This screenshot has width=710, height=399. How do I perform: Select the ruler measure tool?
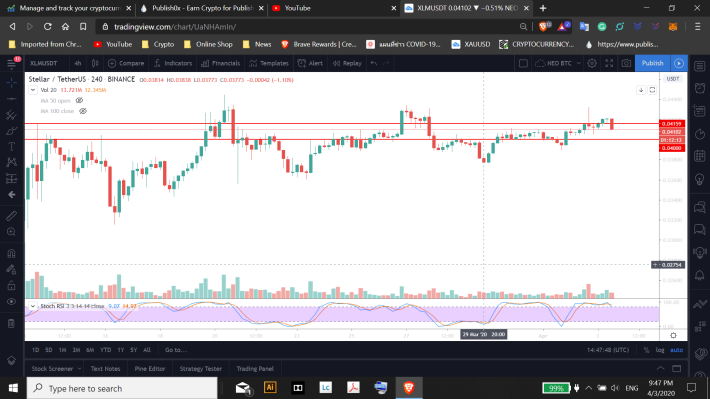(x=11, y=216)
